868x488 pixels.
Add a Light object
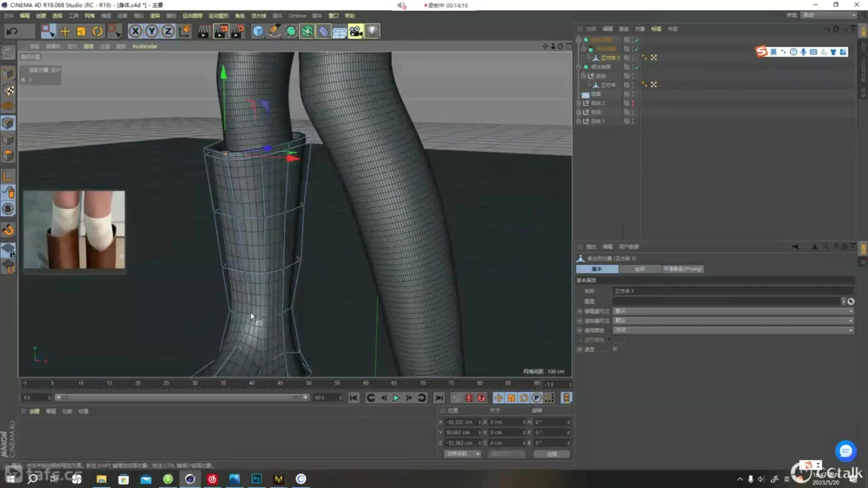pyautogui.click(x=372, y=31)
